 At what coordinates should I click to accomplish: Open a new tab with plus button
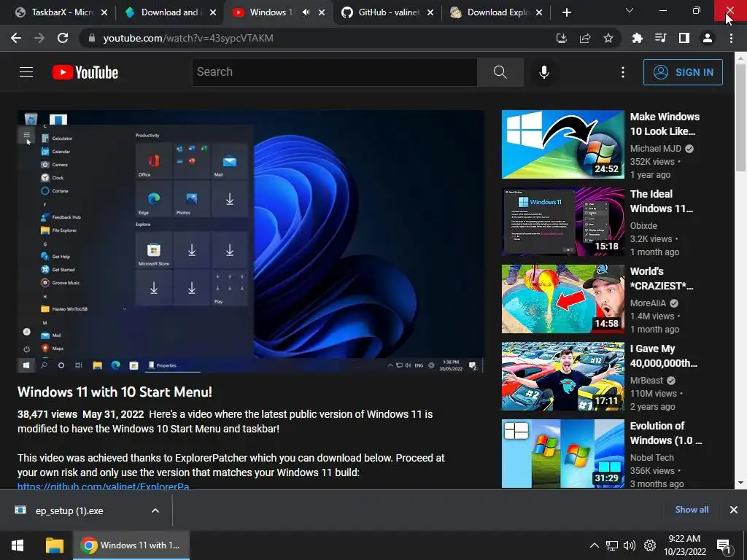tap(566, 12)
